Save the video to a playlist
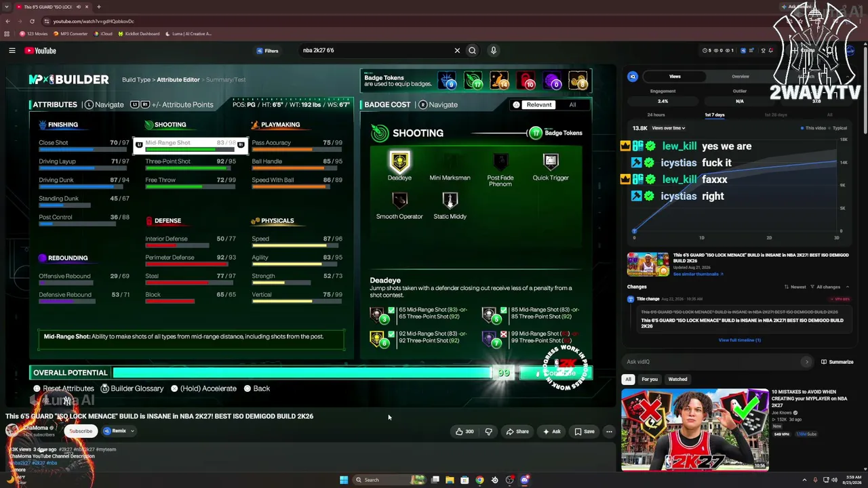 [585, 431]
